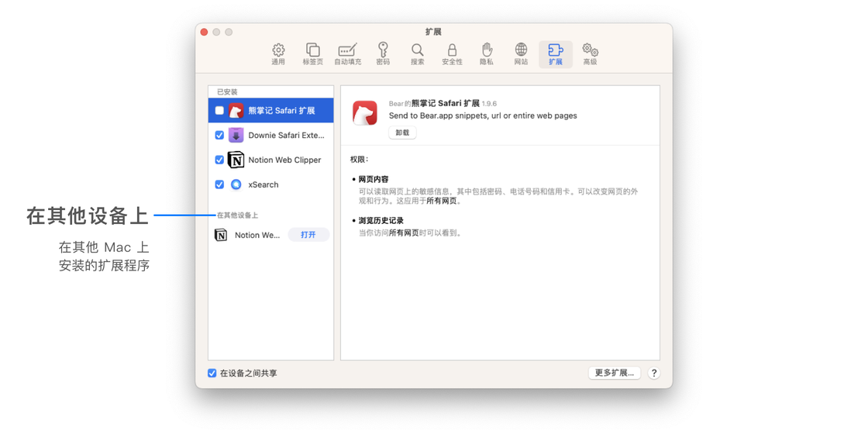Open the 搜索 (Search) preferences
This screenshot has width=868, height=434.
click(x=417, y=54)
